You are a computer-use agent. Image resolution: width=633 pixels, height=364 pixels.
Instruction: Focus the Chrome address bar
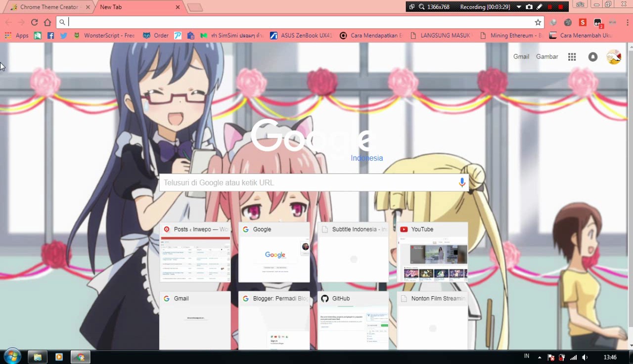(300, 22)
